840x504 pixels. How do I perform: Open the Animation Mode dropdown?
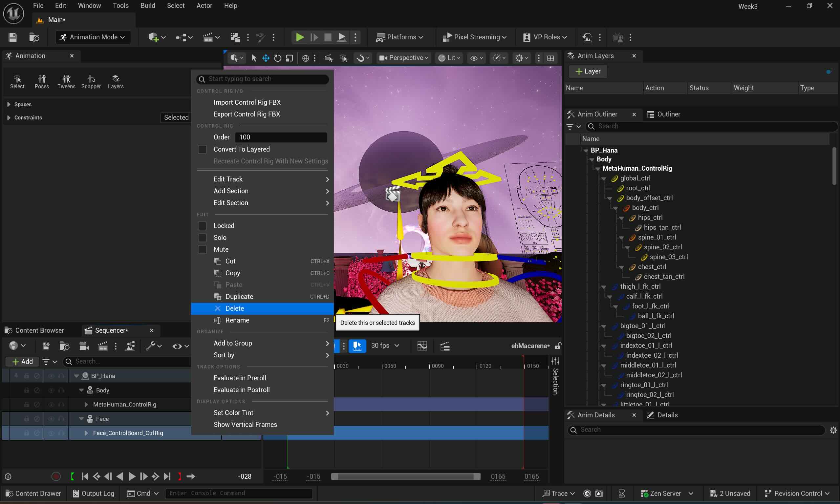tap(93, 37)
